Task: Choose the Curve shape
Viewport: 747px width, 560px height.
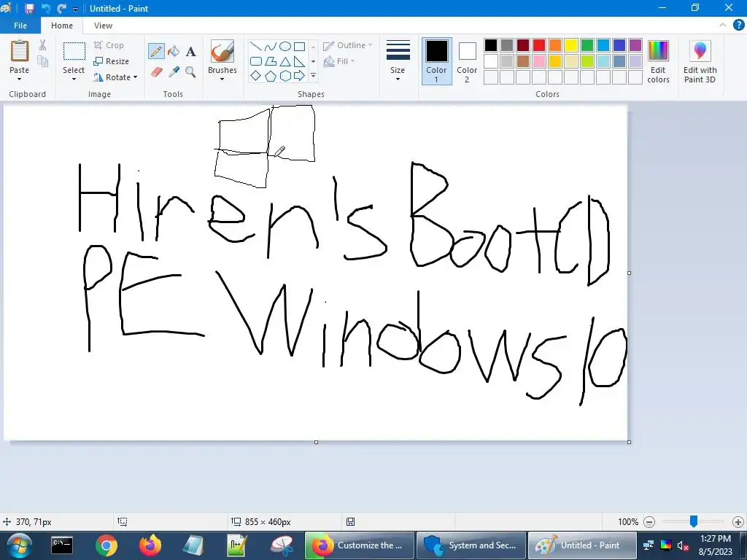Action: [x=270, y=47]
